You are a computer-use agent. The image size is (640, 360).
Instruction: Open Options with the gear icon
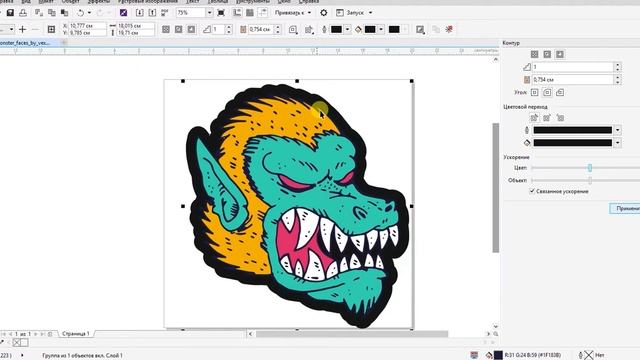[x=324, y=13]
